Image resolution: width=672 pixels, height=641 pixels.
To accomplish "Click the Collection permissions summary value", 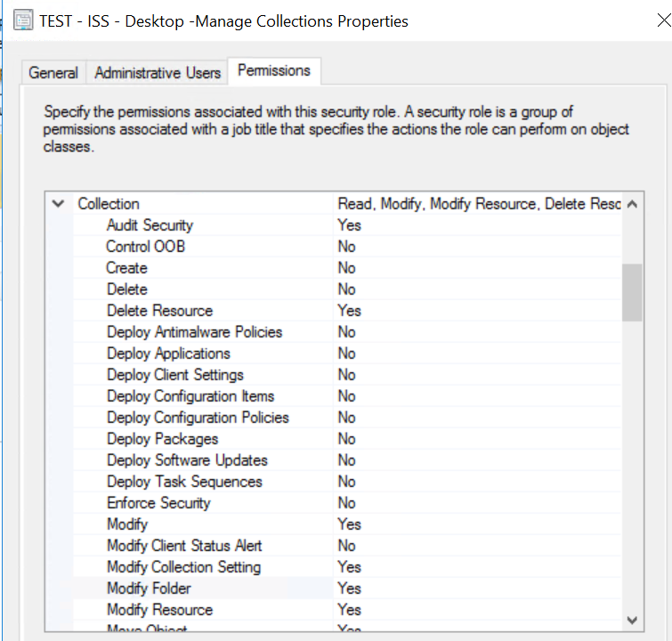I will 479,204.
